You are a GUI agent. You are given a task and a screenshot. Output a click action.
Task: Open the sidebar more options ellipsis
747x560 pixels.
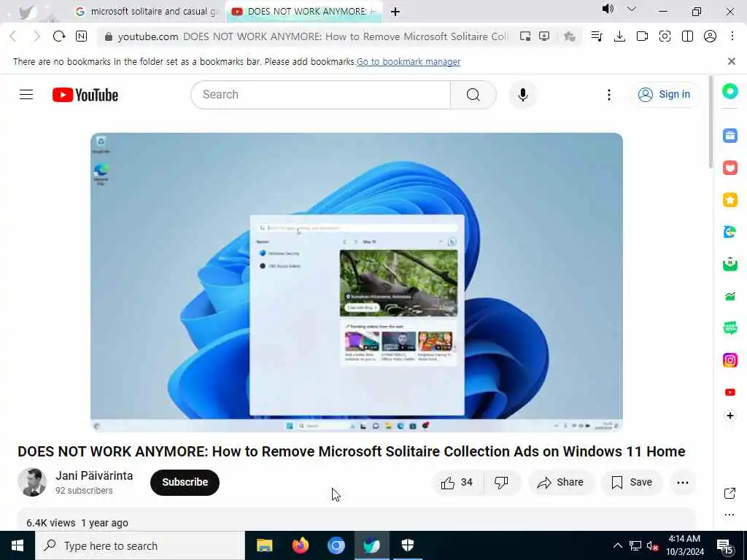(x=729, y=515)
